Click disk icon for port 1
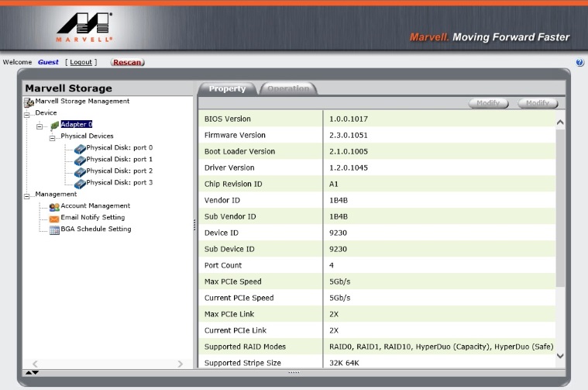This screenshot has width=588, height=390. [80, 160]
